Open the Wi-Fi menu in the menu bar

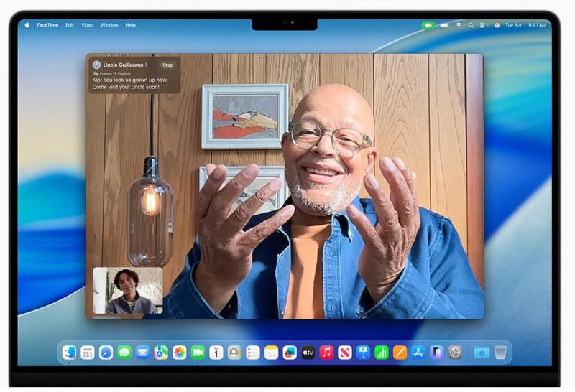pos(459,25)
